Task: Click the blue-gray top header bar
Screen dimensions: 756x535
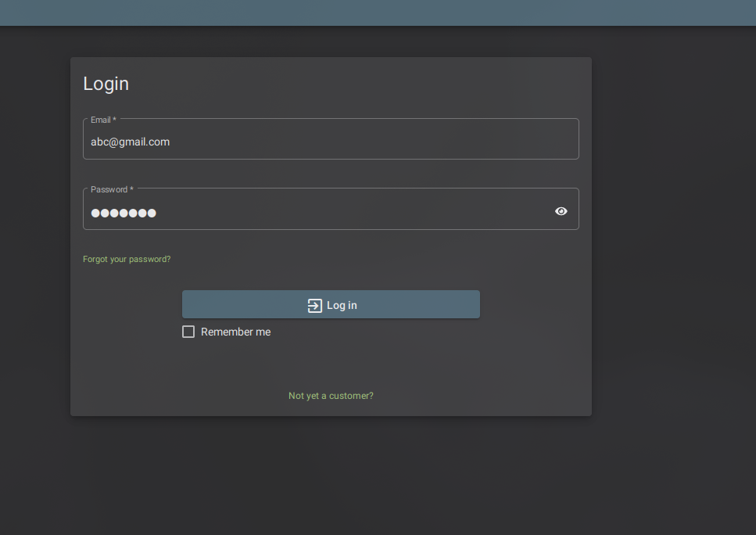Action: pyautogui.click(x=378, y=13)
